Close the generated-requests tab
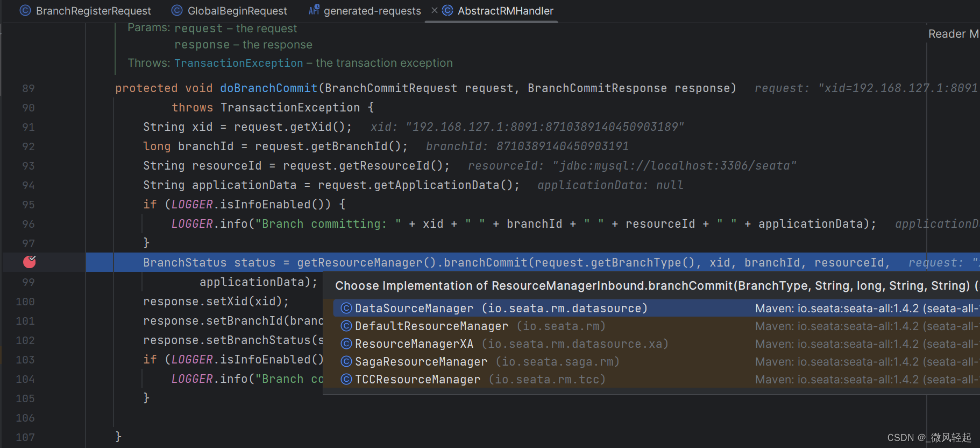The image size is (980, 448). 434,10
